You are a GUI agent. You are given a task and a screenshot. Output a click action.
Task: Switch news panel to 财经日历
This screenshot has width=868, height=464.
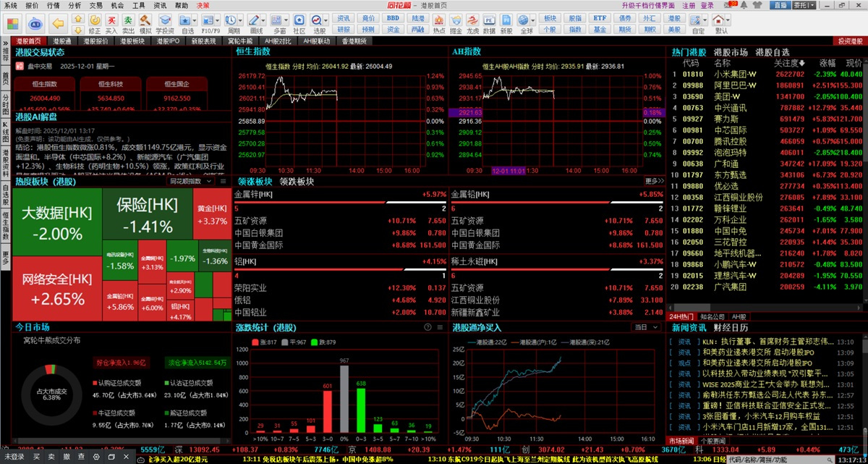tap(731, 327)
